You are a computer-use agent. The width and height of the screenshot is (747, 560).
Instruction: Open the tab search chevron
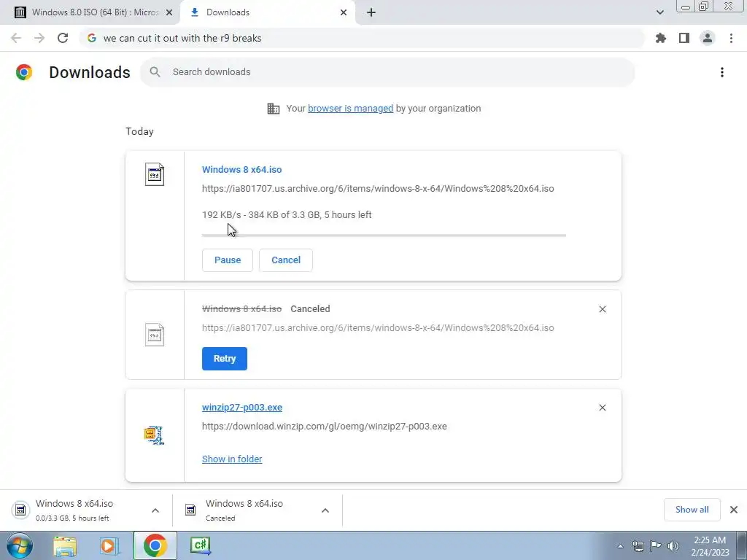659,12
